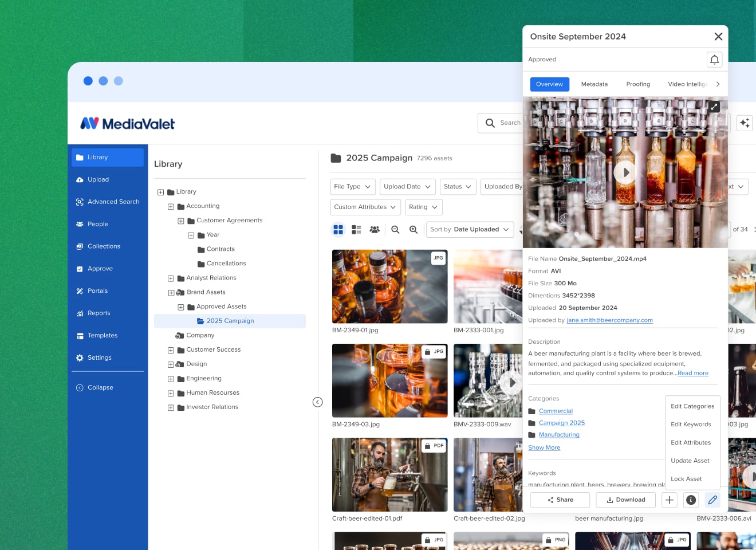Select the Overview tab

click(x=550, y=84)
